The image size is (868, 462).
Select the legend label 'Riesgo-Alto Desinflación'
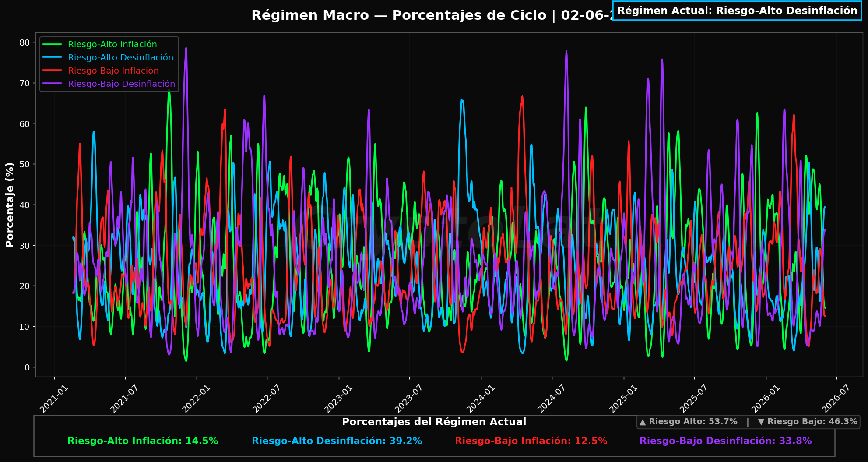[121, 57]
